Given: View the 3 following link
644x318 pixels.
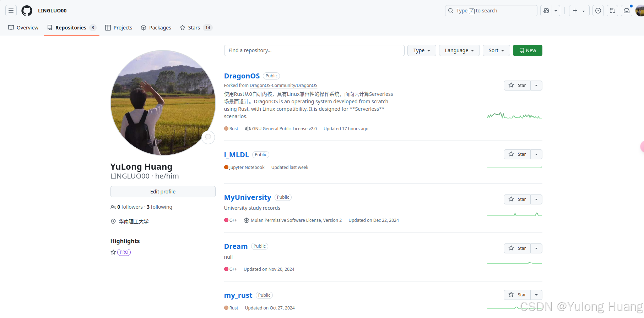Looking at the screenshot, I should 159,207.
